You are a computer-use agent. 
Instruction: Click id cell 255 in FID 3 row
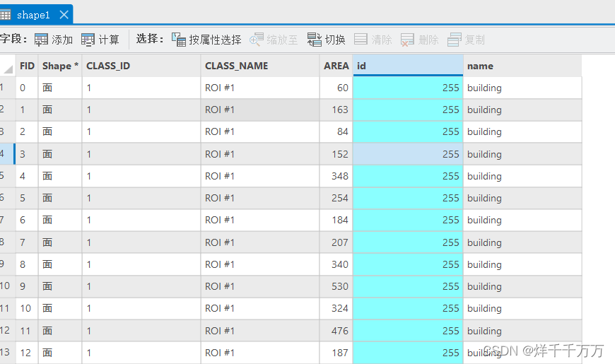click(x=408, y=154)
